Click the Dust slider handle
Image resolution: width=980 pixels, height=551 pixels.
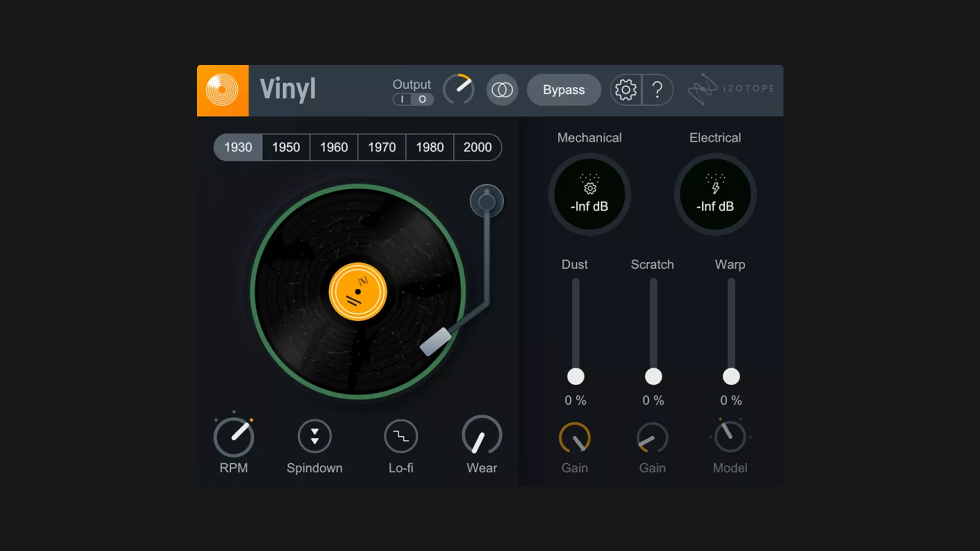pos(576,377)
